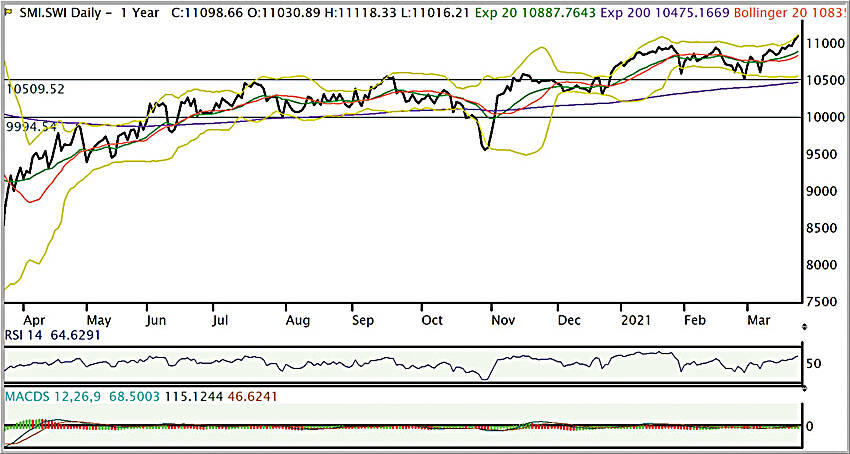Screen dimensions: 850x454
Task: Click the Feb date axis label
Action: tap(694, 321)
